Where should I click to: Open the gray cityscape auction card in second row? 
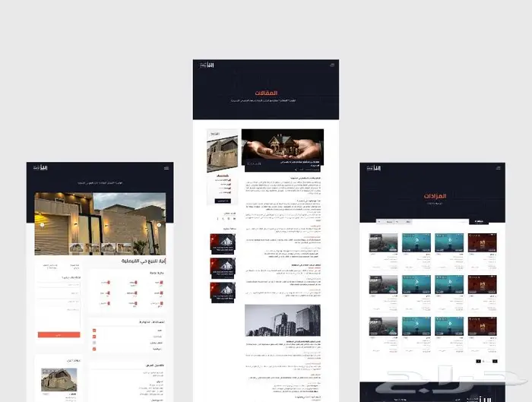pyautogui.click(x=383, y=284)
